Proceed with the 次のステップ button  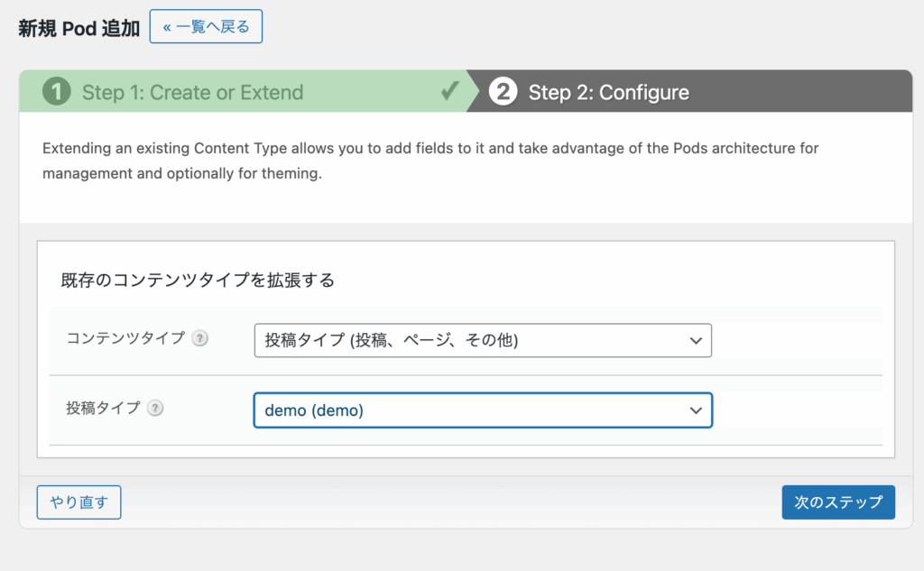[837, 502]
